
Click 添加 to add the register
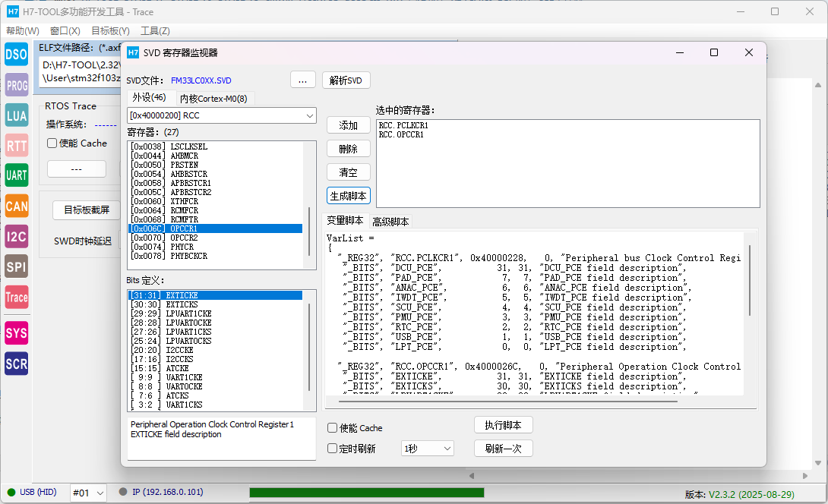tap(349, 125)
